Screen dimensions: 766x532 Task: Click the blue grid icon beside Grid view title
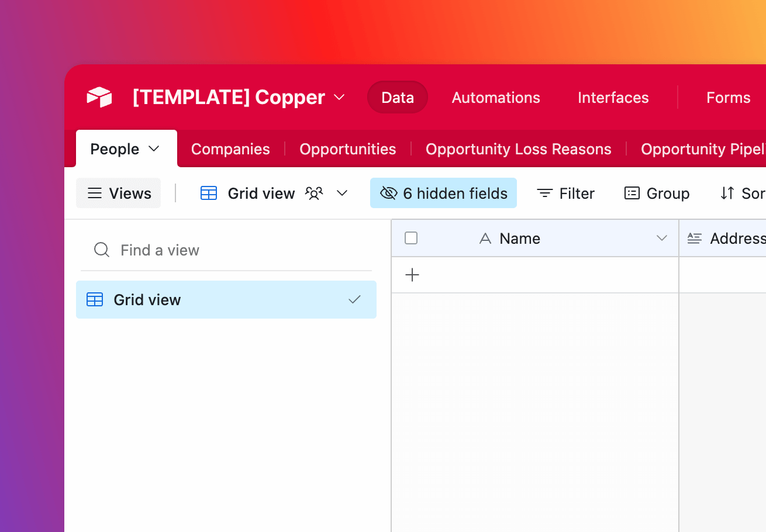(209, 193)
